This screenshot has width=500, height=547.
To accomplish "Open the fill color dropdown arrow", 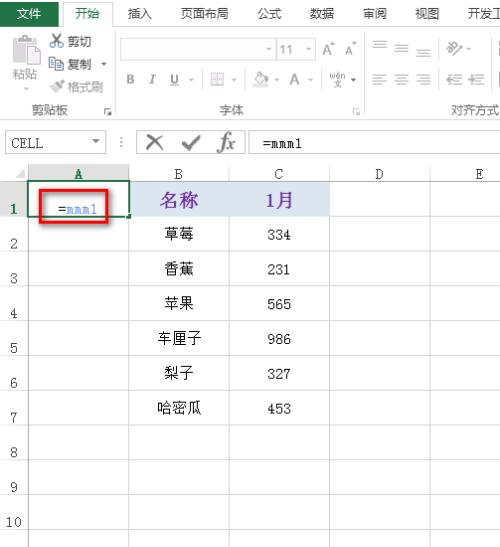I will pyautogui.click(x=277, y=80).
